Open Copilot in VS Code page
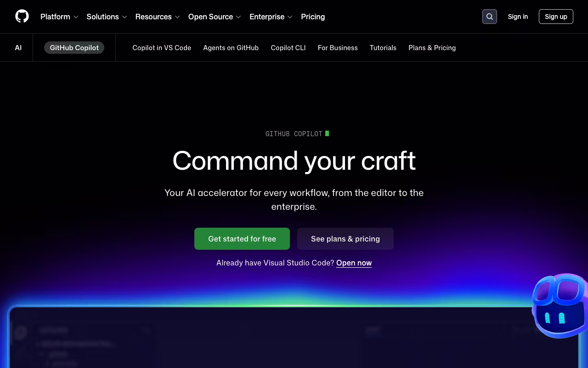The width and height of the screenshot is (588, 368). pyautogui.click(x=162, y=47)
